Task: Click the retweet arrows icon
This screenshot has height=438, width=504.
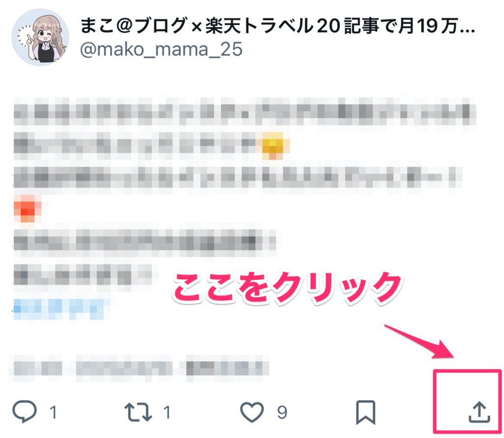Action: (x=138, y=412)
